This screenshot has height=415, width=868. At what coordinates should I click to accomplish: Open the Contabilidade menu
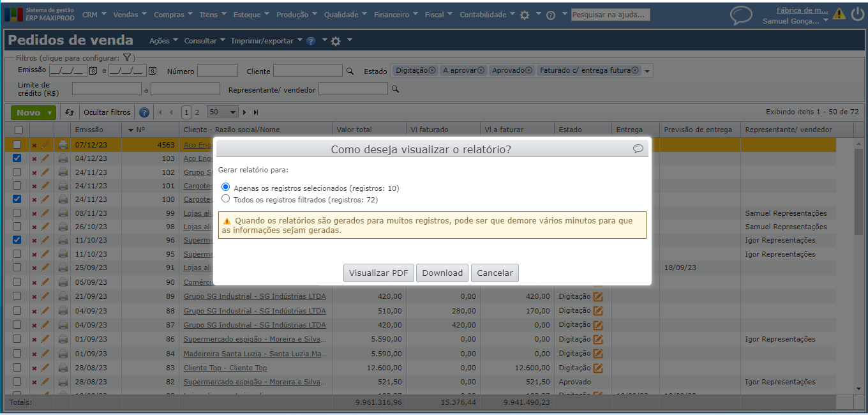(488, 15)
